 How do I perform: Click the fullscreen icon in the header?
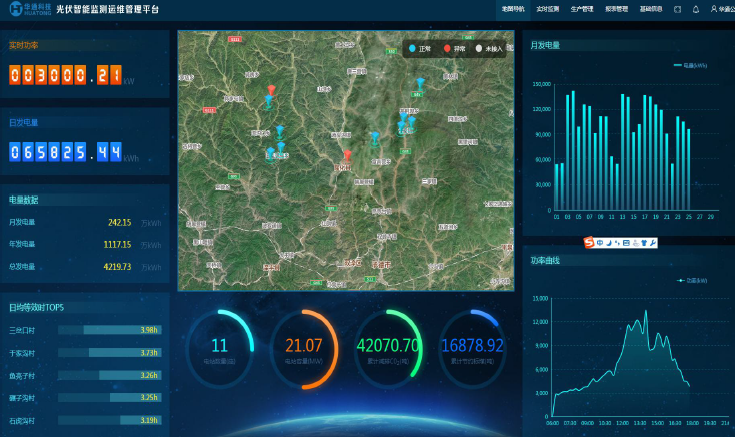point(677,8)
